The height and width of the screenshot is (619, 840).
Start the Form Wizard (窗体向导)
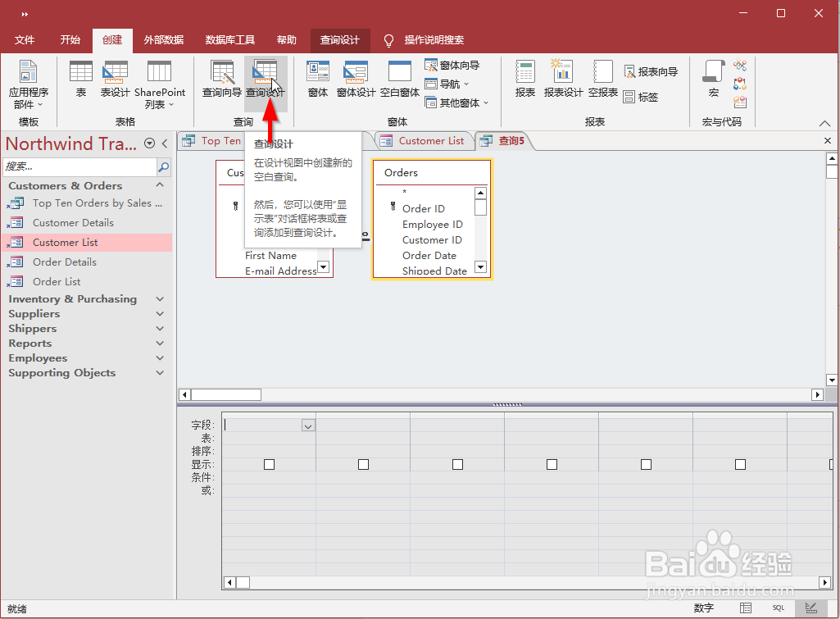point(452,66)
